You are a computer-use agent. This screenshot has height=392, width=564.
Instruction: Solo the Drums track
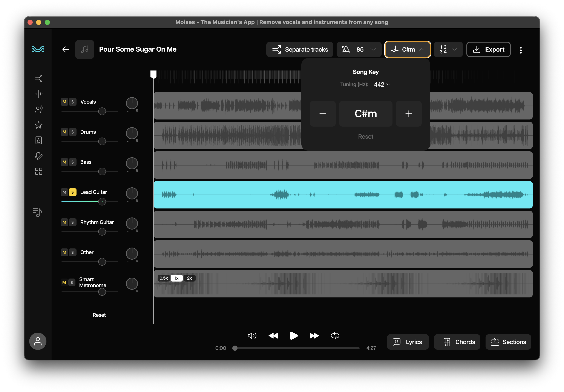(72, 132)
